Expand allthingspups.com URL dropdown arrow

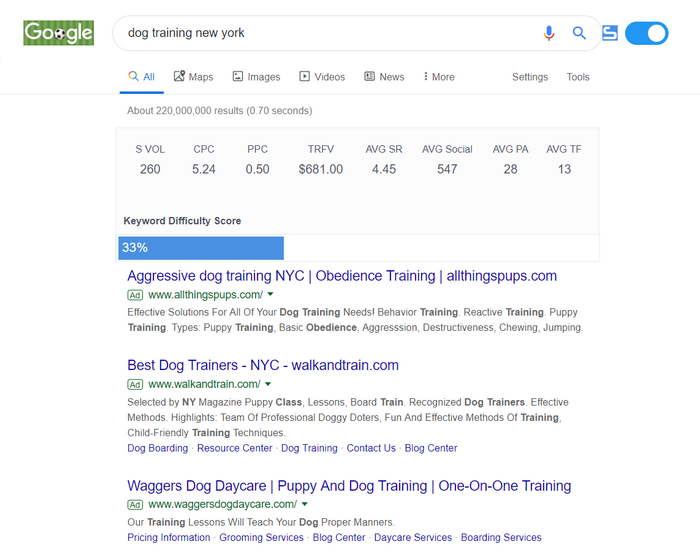click(270, 294)
